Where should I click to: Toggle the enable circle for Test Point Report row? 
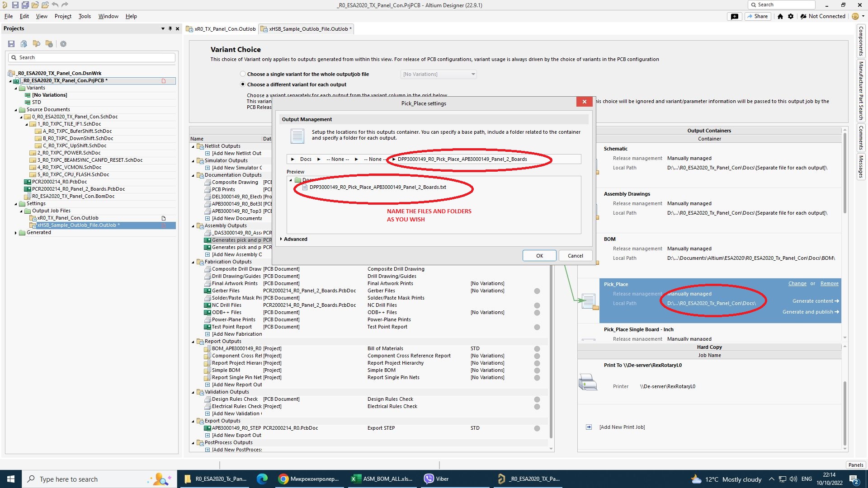point(537,327)
